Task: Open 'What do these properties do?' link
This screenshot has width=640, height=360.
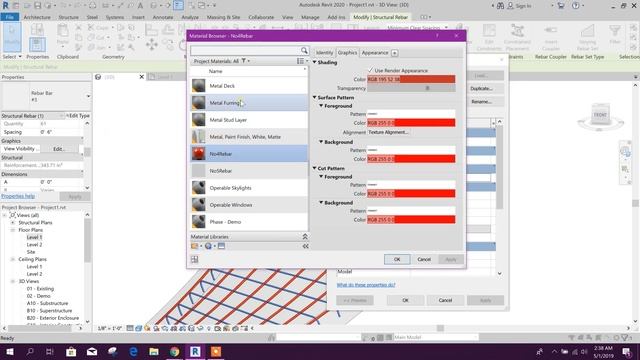Action: (x=366, y=285)
